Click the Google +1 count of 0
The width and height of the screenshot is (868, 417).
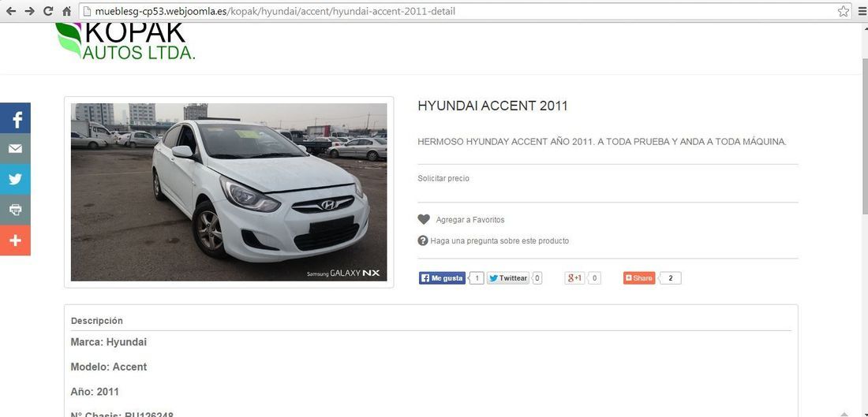(x=594, y=278)
